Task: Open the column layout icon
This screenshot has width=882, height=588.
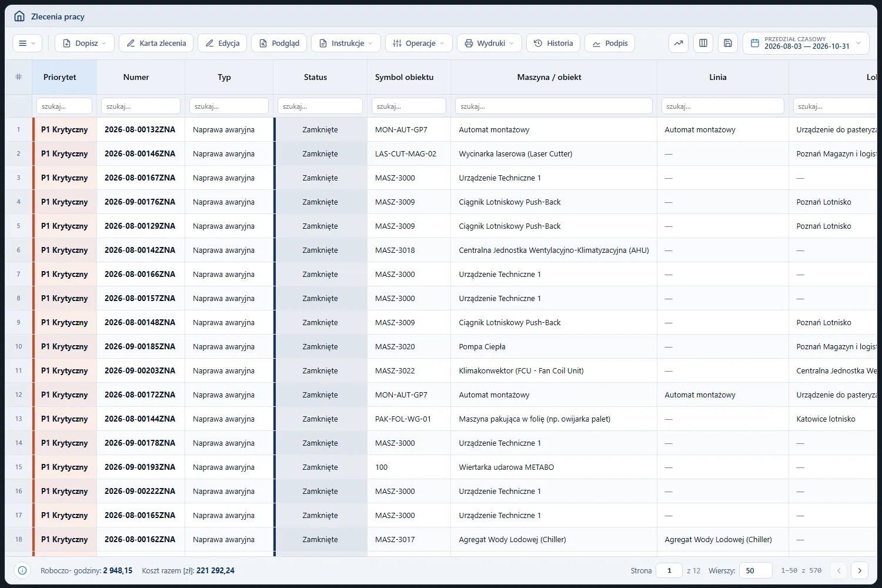Action: (x=703, y=43)
